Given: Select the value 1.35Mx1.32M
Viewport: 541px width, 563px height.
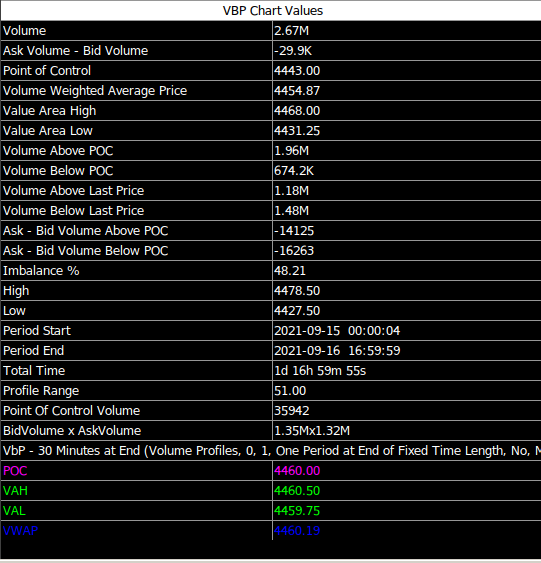Looking at the screenshot, I should pyautogui.click(x=312, y=431).
